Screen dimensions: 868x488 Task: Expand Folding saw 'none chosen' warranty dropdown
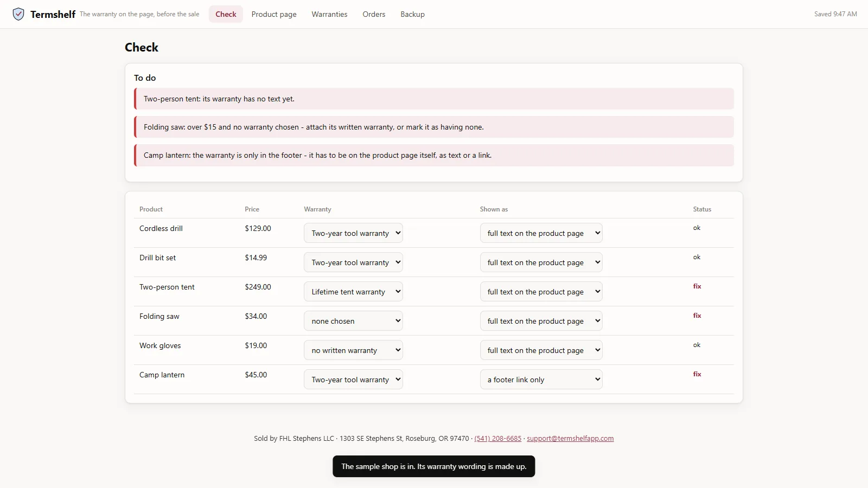[353, 321]
